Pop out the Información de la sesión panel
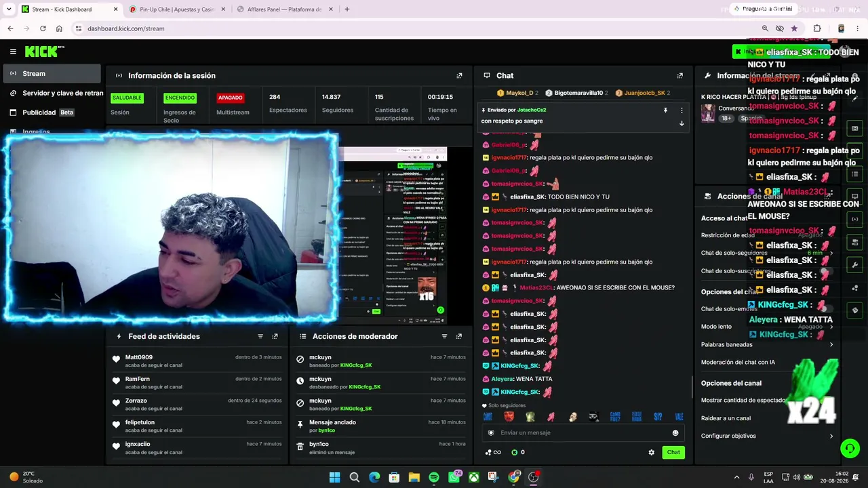This screenshot has height=488, width=868. 459,75
